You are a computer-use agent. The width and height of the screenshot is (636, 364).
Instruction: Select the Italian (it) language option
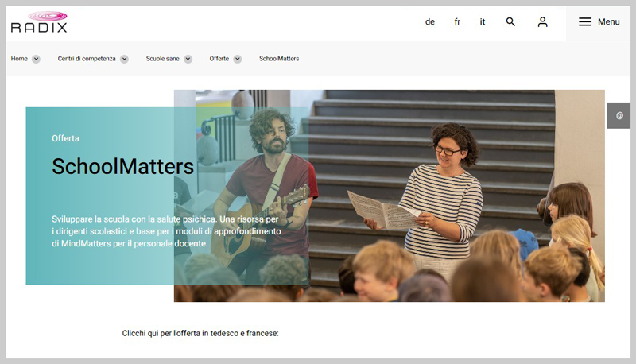(483, 22)
